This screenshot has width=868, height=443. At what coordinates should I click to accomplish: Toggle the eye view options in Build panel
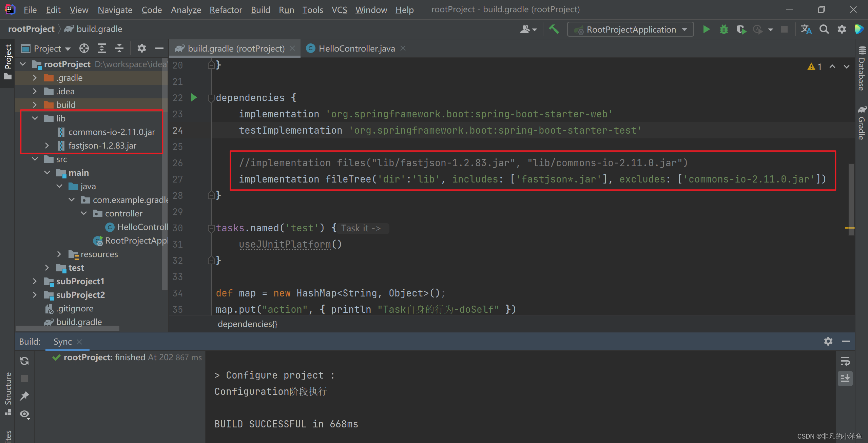click(24, 414)
